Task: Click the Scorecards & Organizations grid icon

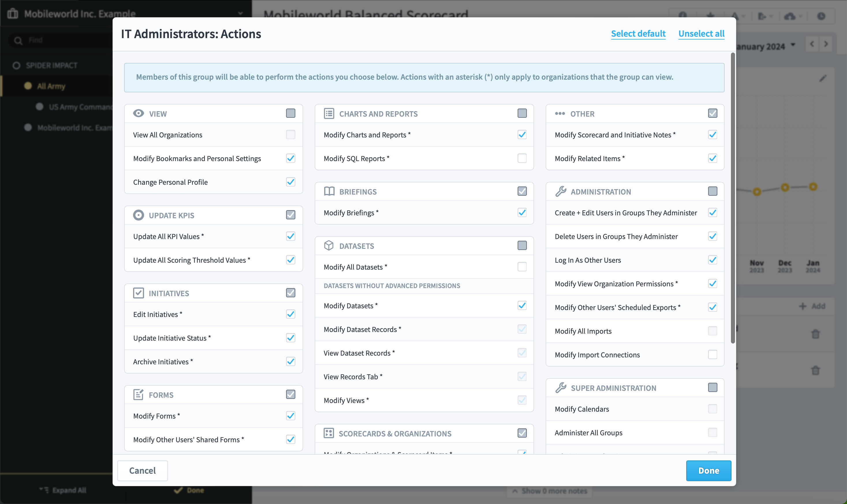Action: tap(329, 433)
